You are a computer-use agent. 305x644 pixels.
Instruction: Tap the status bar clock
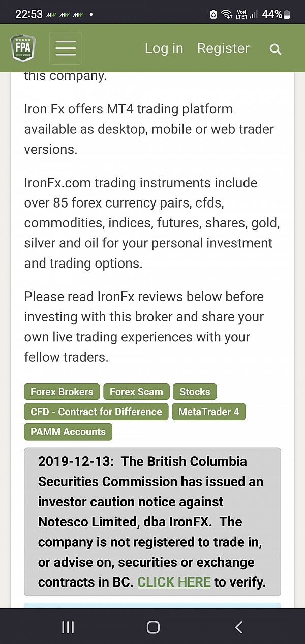pos(29,14)
